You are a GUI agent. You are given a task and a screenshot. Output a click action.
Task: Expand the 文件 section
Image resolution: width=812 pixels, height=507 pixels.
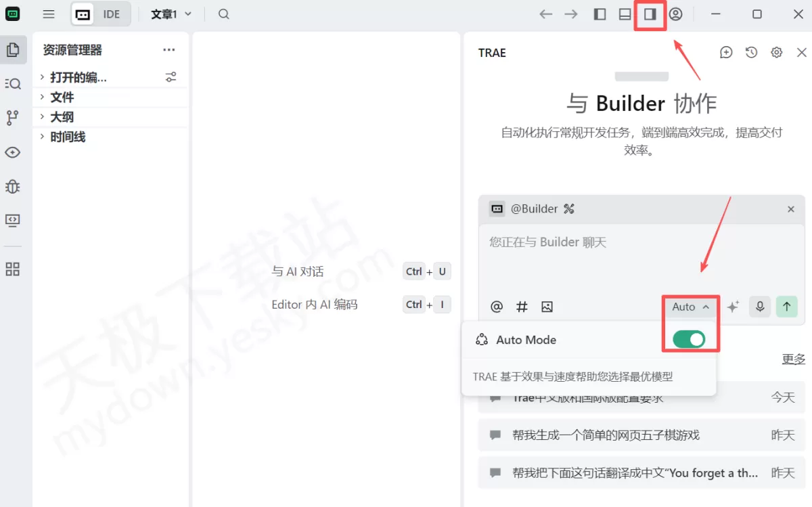click(111, 97)
